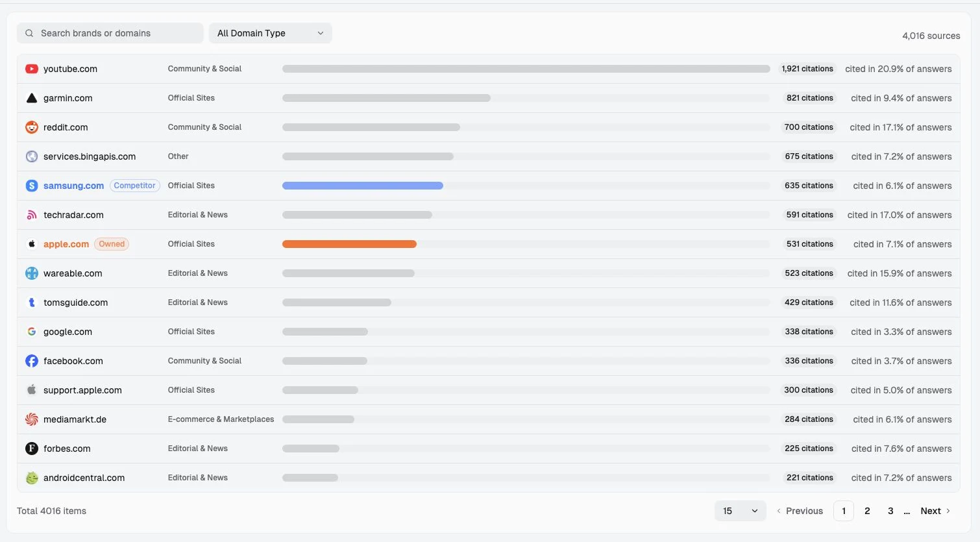
Task: Click the google.com domain name
Action: pyautogui.click(x=67, y=332)
